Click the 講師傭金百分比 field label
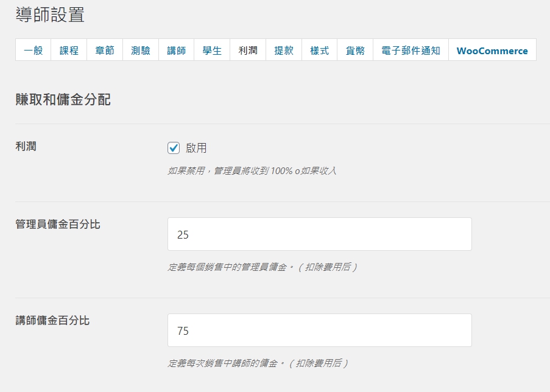The image size is (550, 392). pos(52,320)
